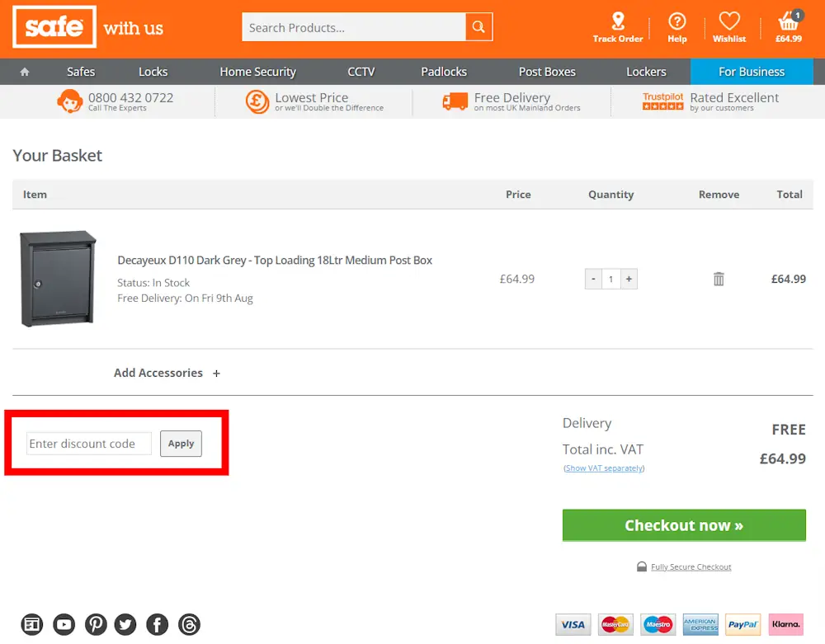Click the Your Basket heading

[58, 156]
